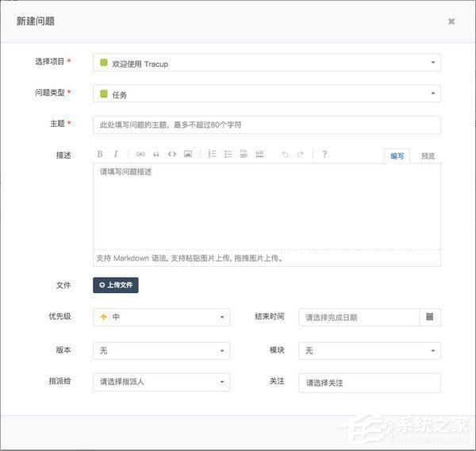The image size is (476, 451).
Task: Insert a numbered list
Action: (x=212, y=154)
